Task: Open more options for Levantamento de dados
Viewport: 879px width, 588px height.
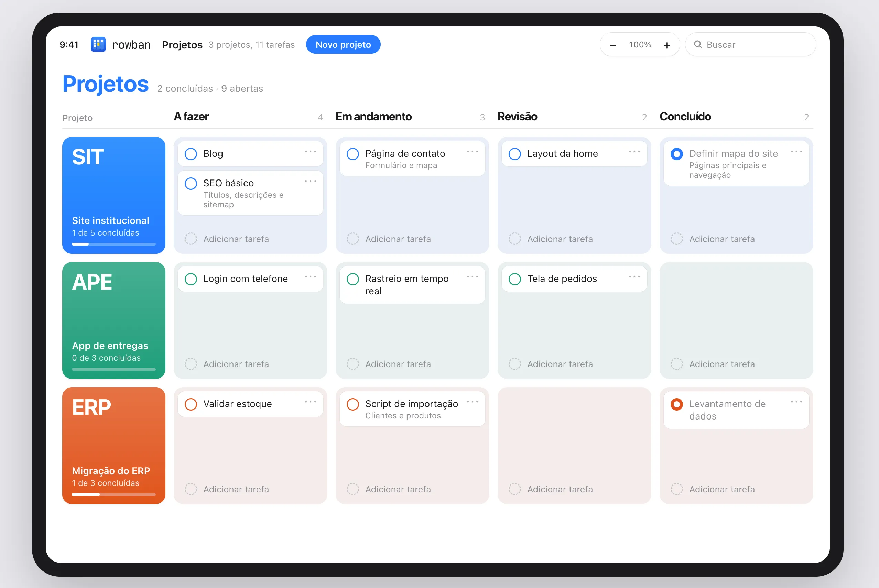Action: click(x=796, y=402)
